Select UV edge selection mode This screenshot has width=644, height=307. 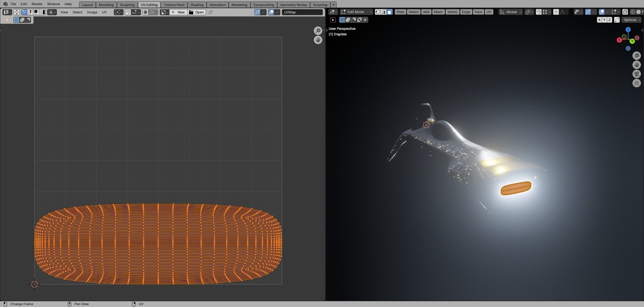[x=30, y=12]
